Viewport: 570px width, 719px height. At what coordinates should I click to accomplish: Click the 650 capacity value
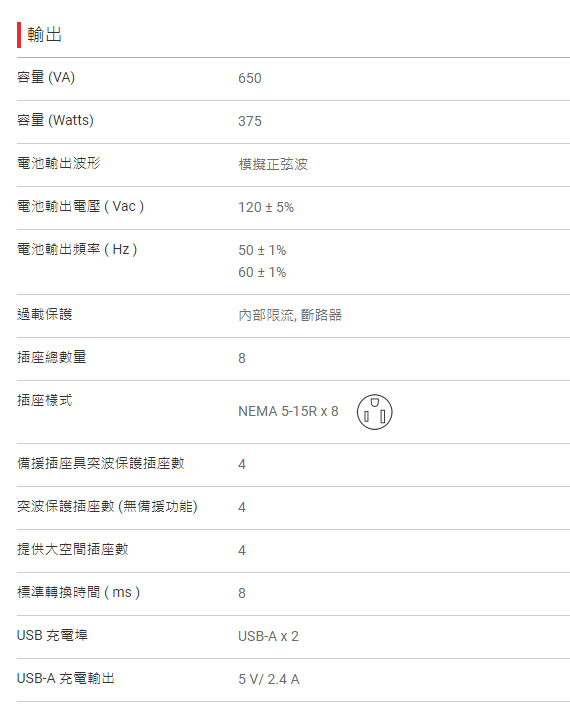tap(249, 78)
